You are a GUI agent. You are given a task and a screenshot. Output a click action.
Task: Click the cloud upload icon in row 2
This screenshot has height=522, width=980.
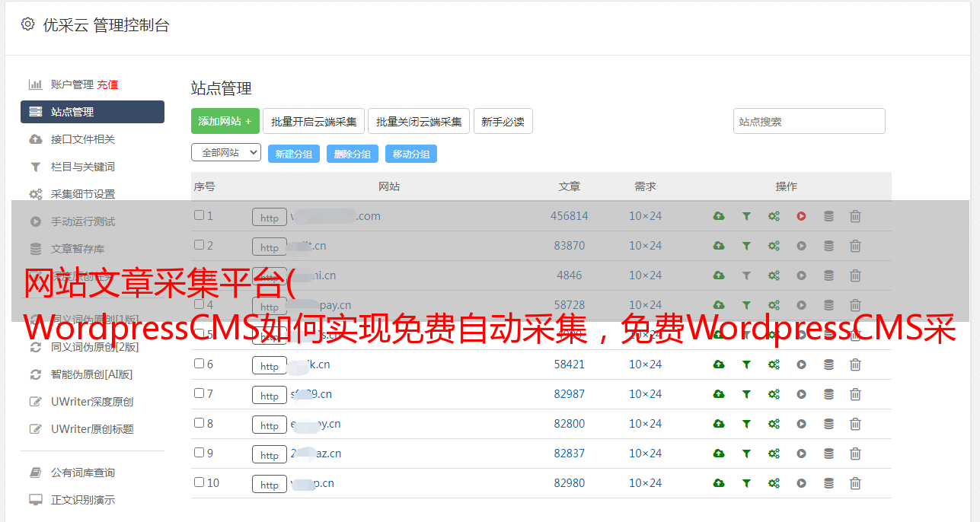719,246
